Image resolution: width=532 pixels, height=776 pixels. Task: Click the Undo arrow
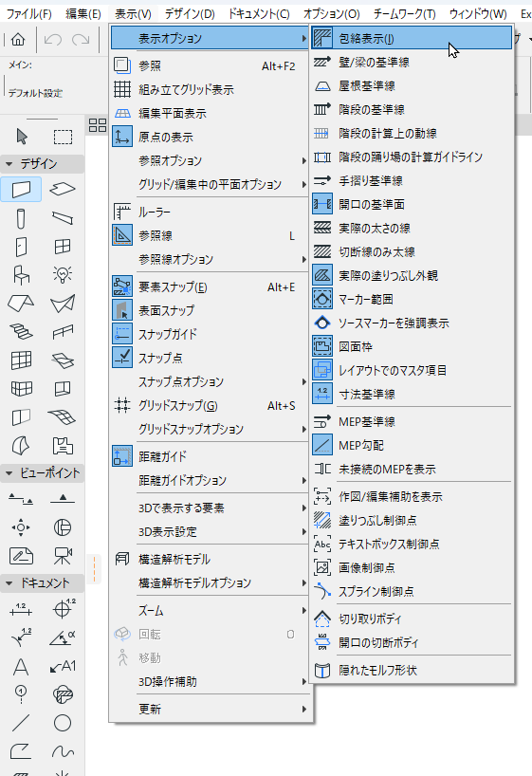(x=52, y=39)
